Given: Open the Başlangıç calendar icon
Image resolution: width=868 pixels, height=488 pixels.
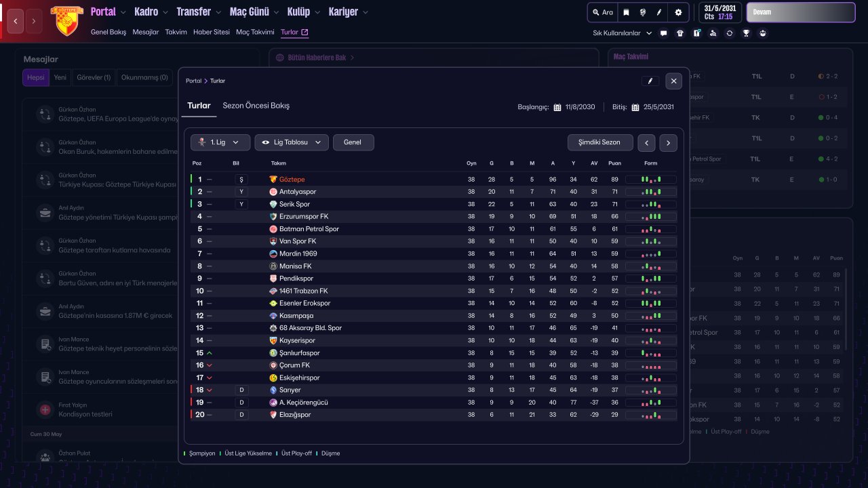Looking at the screenshot, I should click(x=557, y=107).
